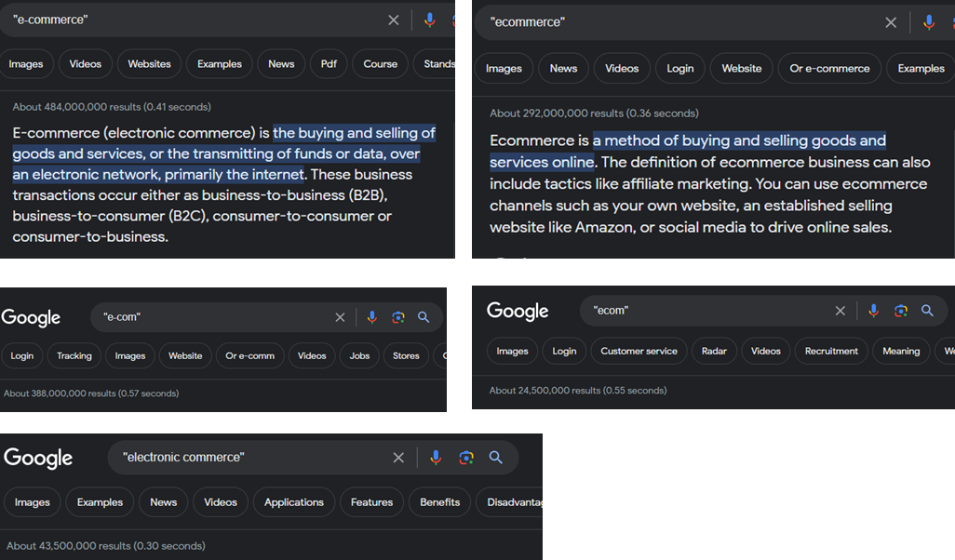This screenshot has width=955, height=560.
Task: Select the Websites filter under "e-commerce" search
Action: coord(149,64)
